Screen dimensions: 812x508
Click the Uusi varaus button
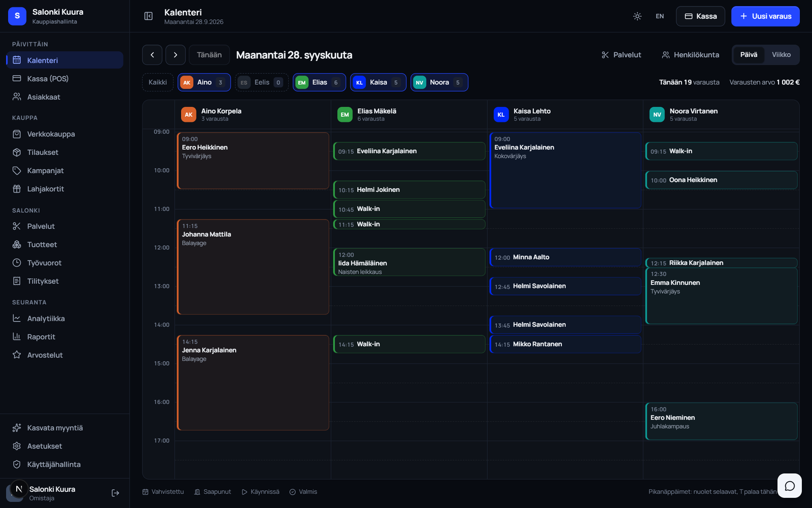(765, 16)
